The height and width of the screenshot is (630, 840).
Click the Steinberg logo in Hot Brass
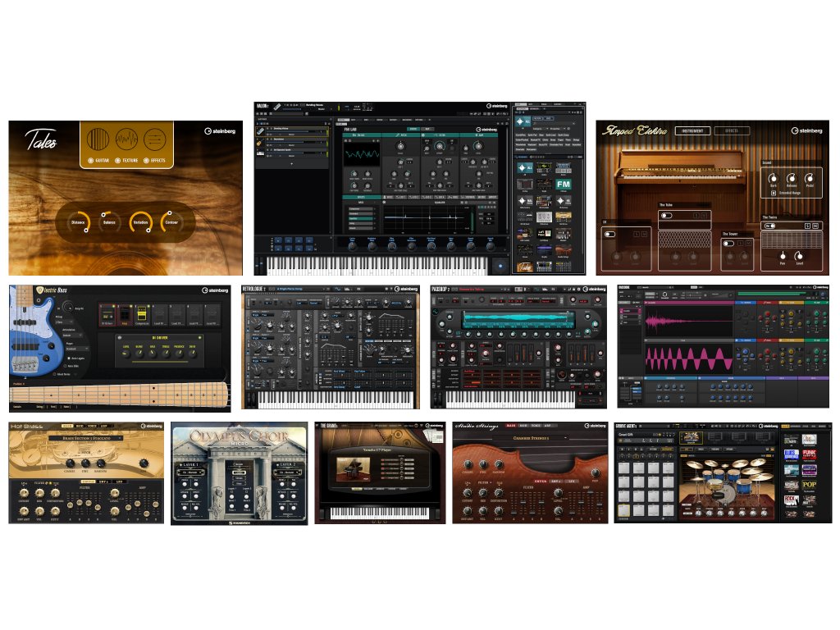(x=151, y=427)
